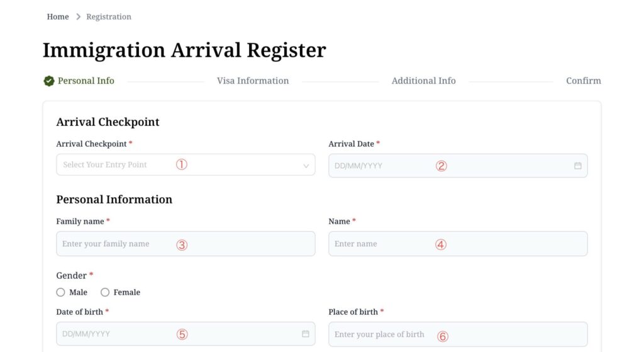The height and width of the screenshot is (352, 644).
Task: Select the Female gender radio button
Action: pyautogui.click(x=105, y=292)
